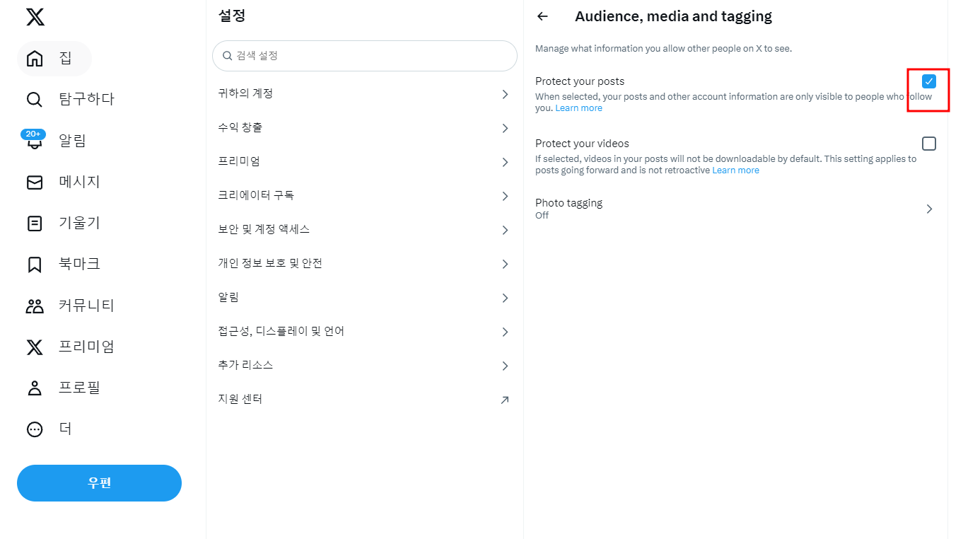Open the 더 (More) menu

[34, 429]
